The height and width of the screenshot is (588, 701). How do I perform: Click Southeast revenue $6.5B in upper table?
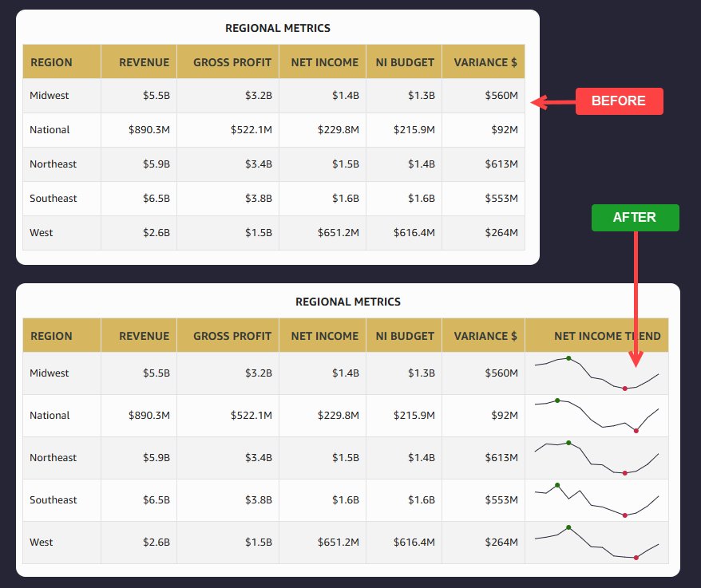click(156, 199)
